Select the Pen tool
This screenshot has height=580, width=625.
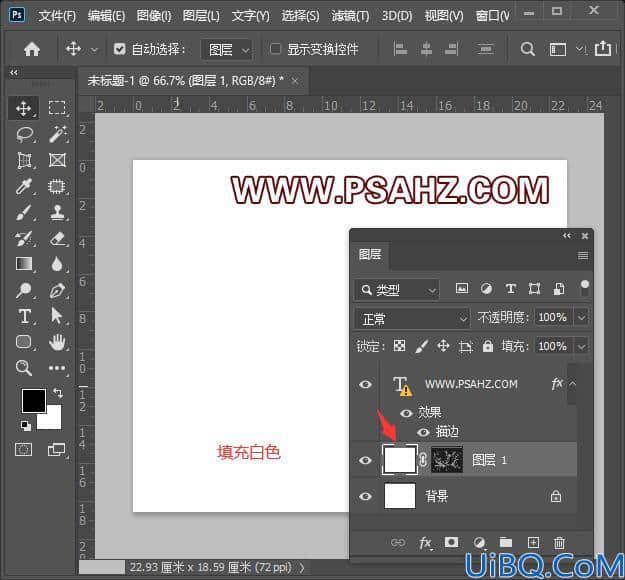[57, 290]
